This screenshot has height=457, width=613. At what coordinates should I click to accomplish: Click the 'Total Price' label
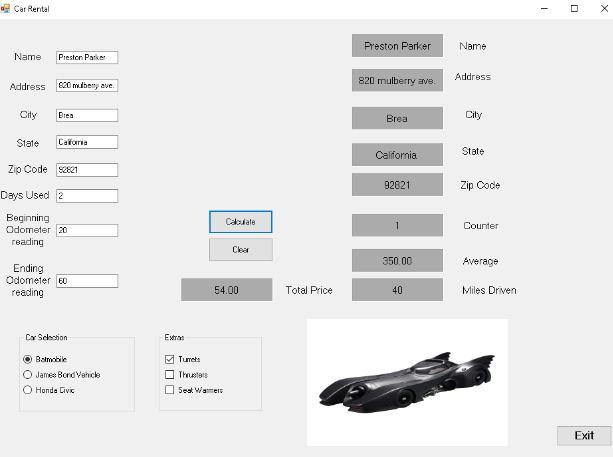309,290
